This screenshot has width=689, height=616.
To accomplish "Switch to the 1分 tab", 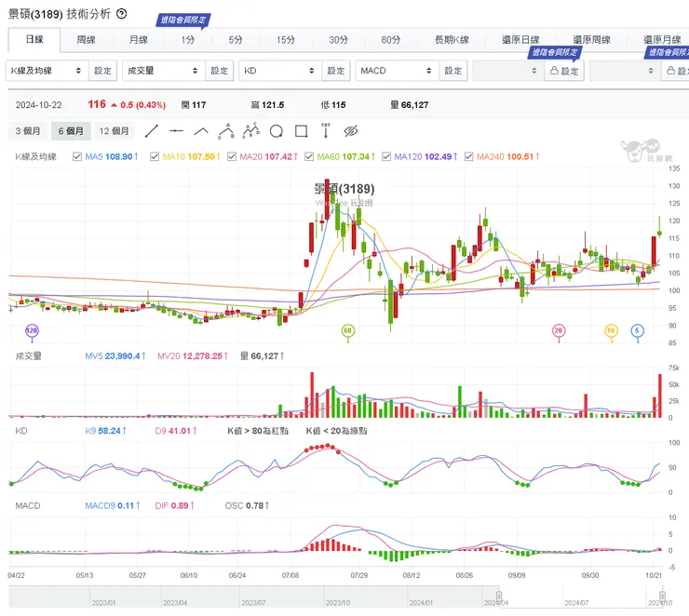I will pos(188,40).
